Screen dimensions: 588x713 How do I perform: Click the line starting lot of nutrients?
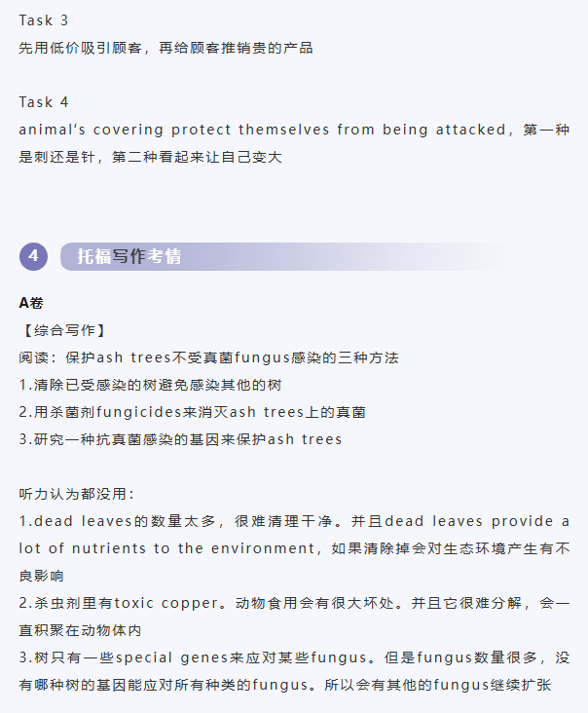[x=294, y=548]
